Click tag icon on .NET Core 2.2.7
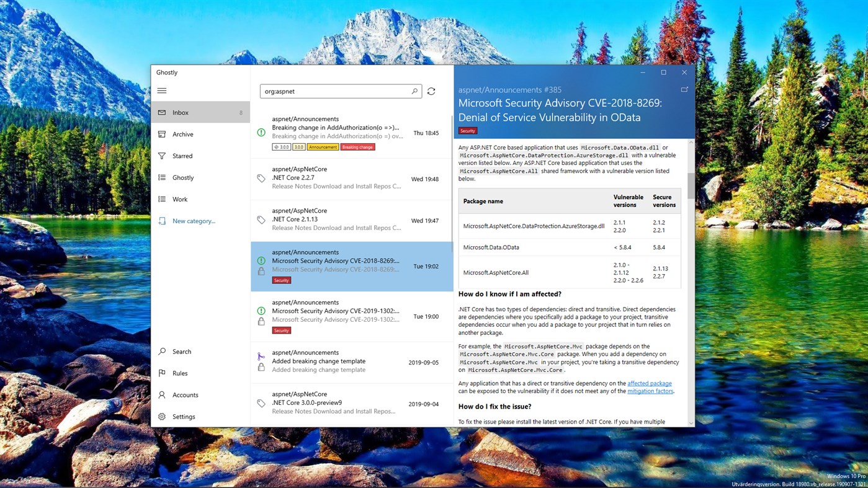The image size is (868, 488). pos(261,179)
